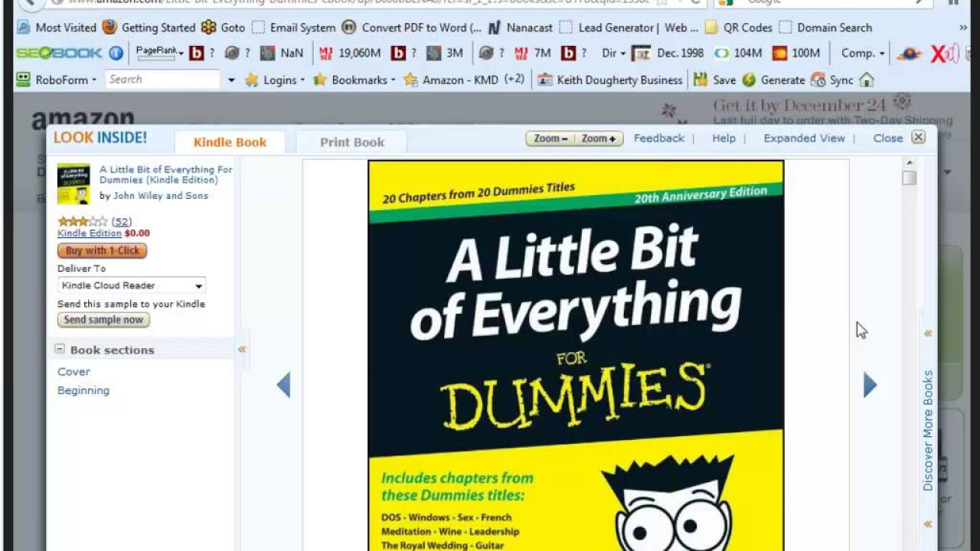
Task: Open the QR Codes bookmark folder
Action: (739, 28)
